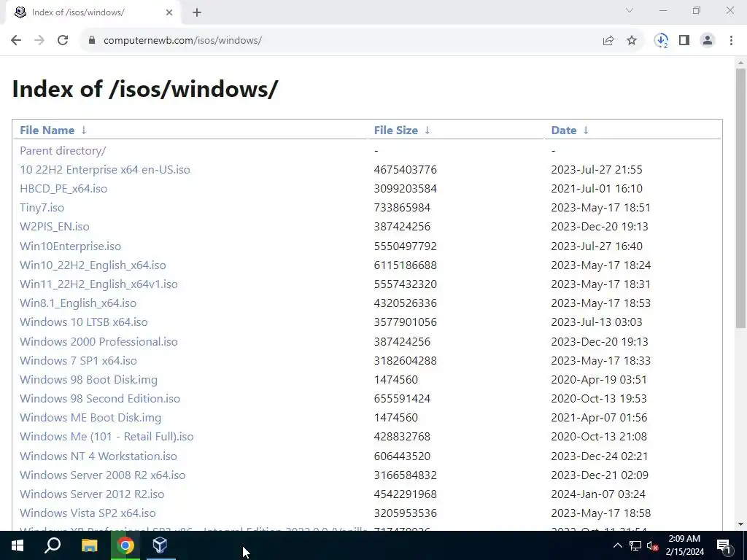Download W2PIS_EN.iso
The height and width of the screenshot is (560, 747).
point(54,227)
